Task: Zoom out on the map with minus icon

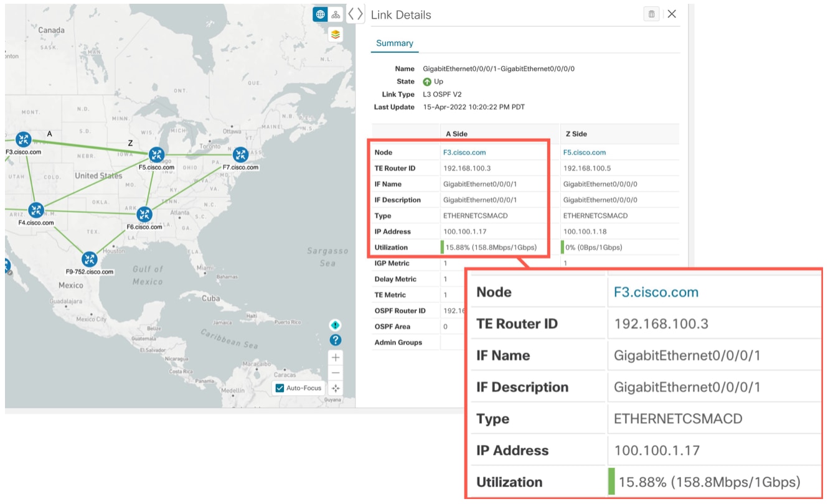Action: click(x=335, y=372)
